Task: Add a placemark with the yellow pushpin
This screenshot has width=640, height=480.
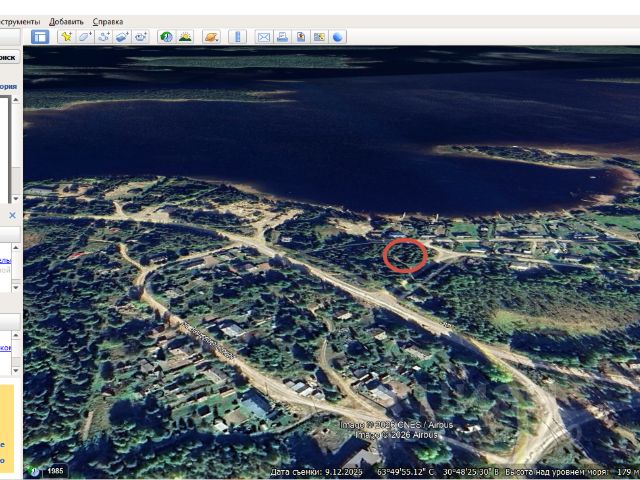Action: [67, 37]
